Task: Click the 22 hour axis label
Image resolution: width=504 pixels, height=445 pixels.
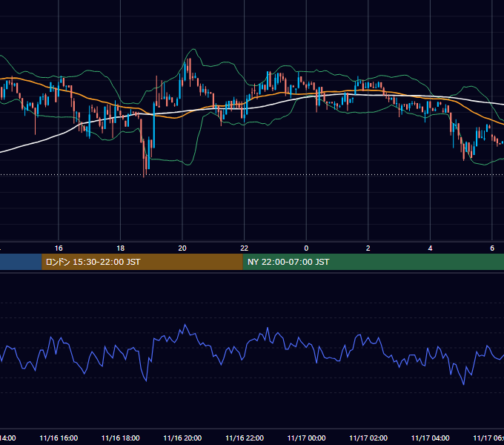Action: (245, 248)
